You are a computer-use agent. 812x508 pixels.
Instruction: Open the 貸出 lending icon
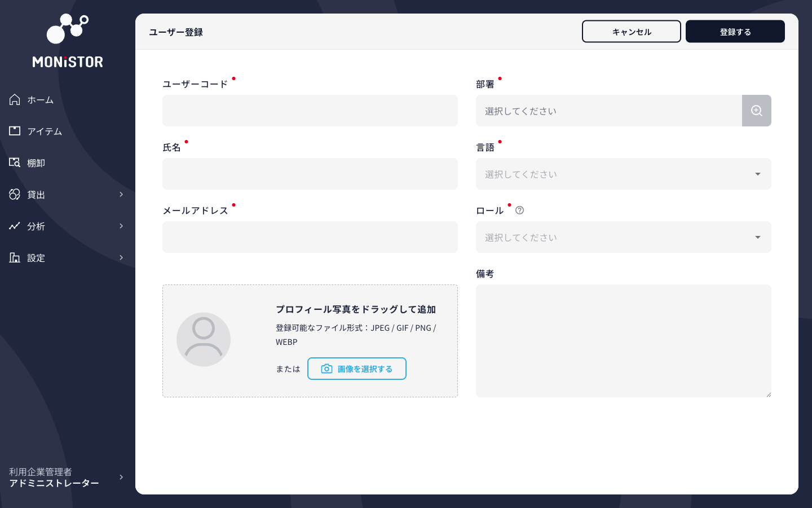click(15, 194)
